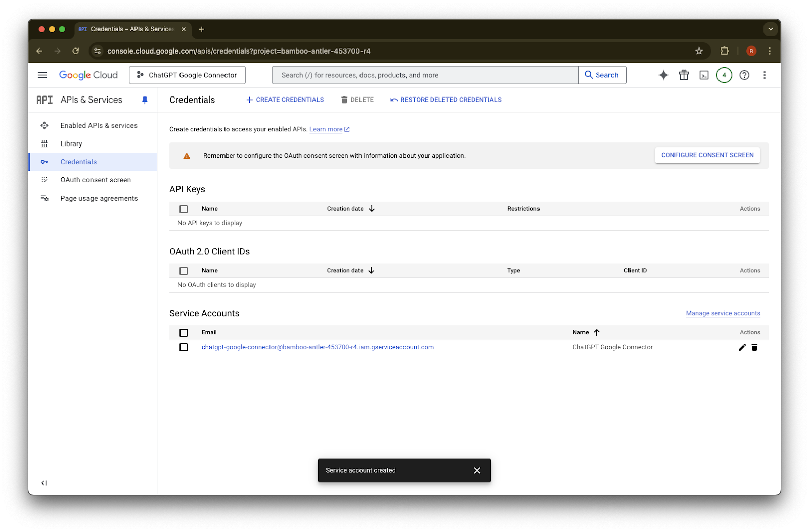Image resolution: width=809 pixels, height=532 pixels.
Task: Open Chrome profile avatar R
Action: coord(751,51)
